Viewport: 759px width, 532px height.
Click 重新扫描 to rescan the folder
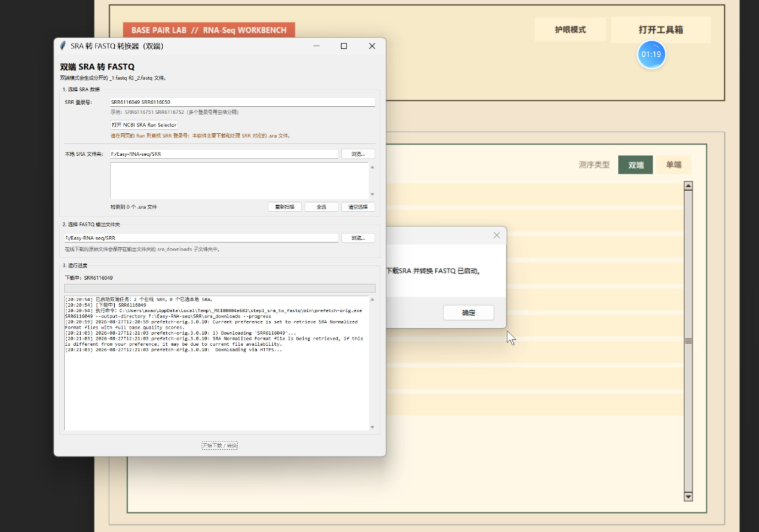(284, 207)
